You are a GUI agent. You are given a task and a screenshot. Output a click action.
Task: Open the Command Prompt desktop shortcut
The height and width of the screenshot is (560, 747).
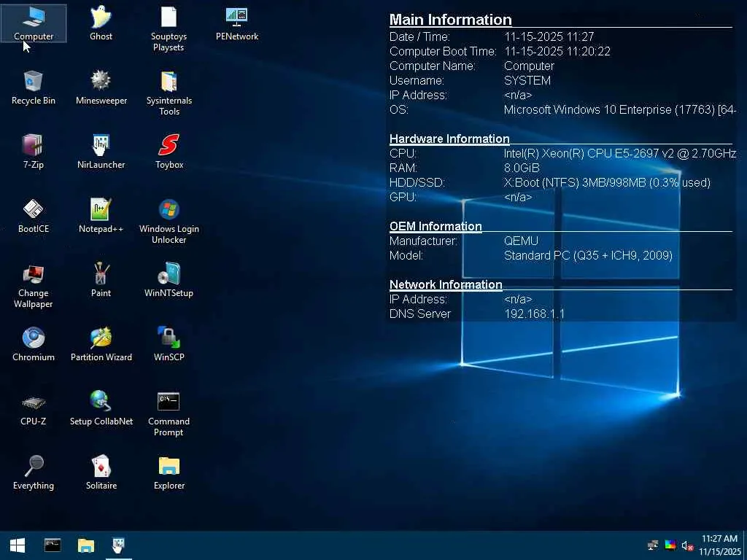169,414
